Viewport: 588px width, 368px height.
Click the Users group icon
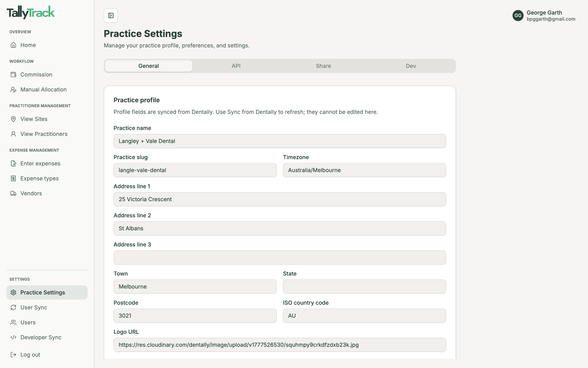pos(13,323)
